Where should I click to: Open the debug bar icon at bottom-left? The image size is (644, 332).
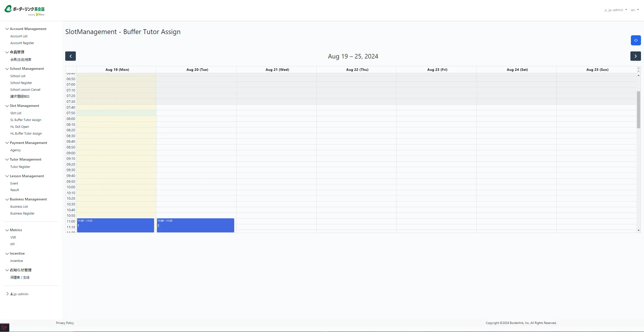(4, 328)
